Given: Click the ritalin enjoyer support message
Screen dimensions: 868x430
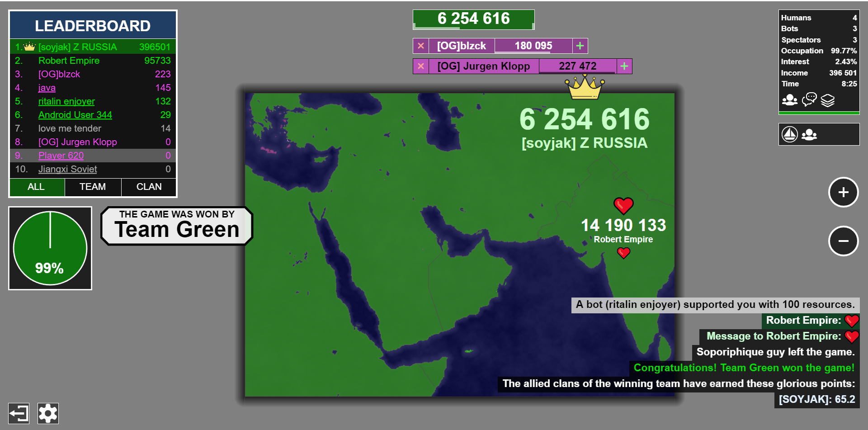Looking at the screenshot, I should coord(715,304).
